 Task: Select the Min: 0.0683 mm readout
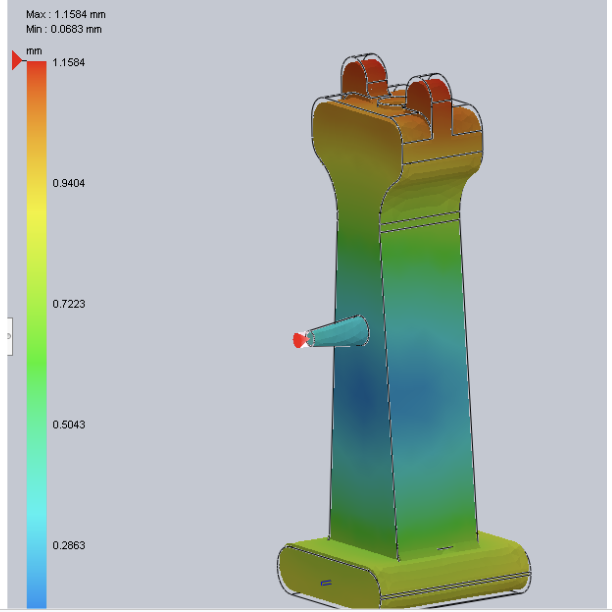(64, 30)
